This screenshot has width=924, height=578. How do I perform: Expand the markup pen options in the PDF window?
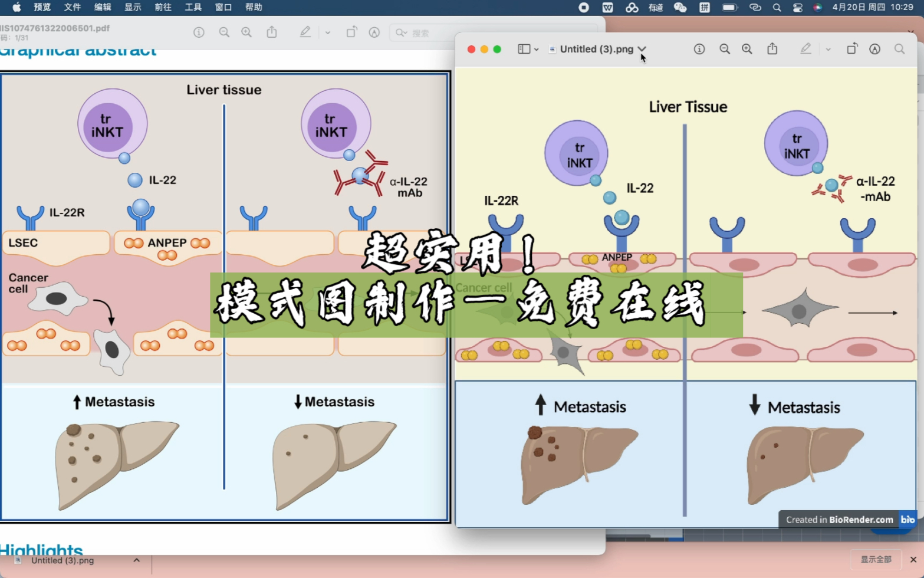pos(328,32)
